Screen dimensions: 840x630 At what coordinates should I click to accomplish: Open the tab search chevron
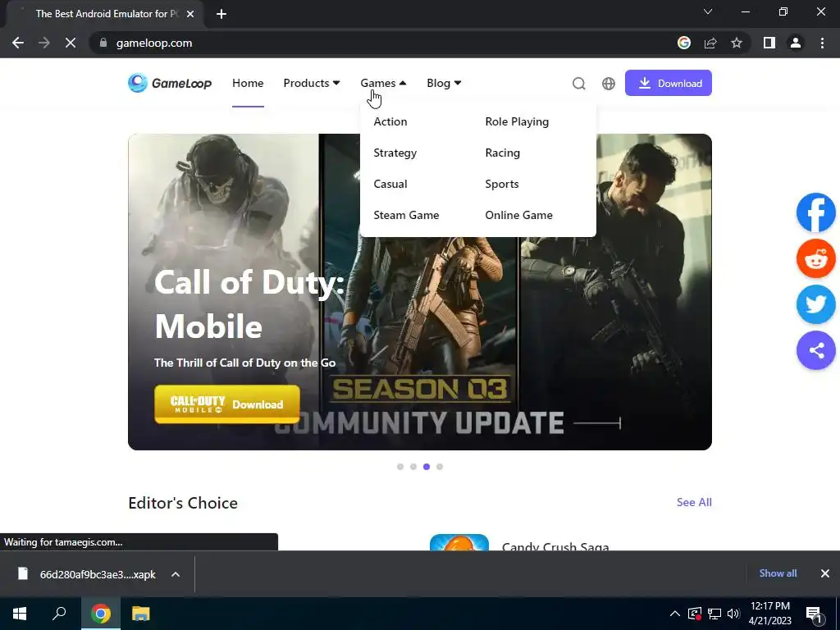coord(708,11)
